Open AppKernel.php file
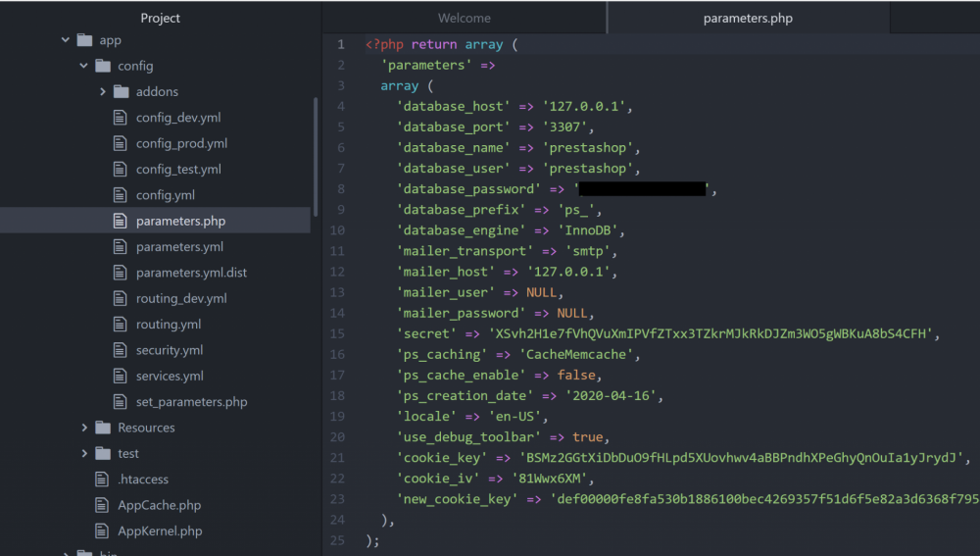Viewport: 980px width, 556px height. coord(160,531)
